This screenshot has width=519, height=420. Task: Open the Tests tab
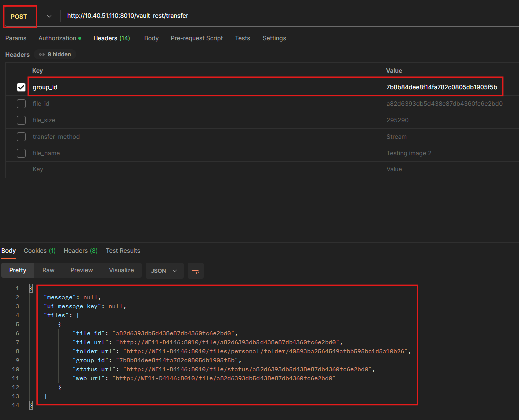(x=242, y=38)
